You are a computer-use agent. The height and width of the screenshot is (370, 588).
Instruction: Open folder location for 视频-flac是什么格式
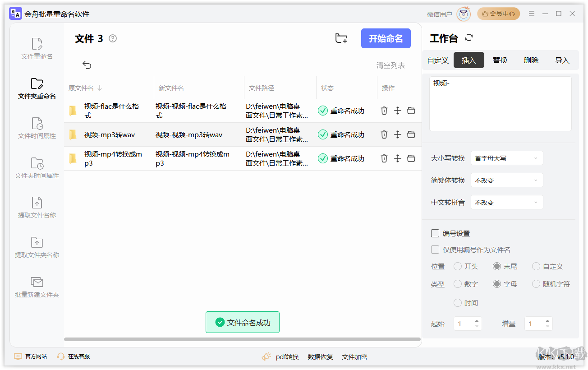pos(411,110)
